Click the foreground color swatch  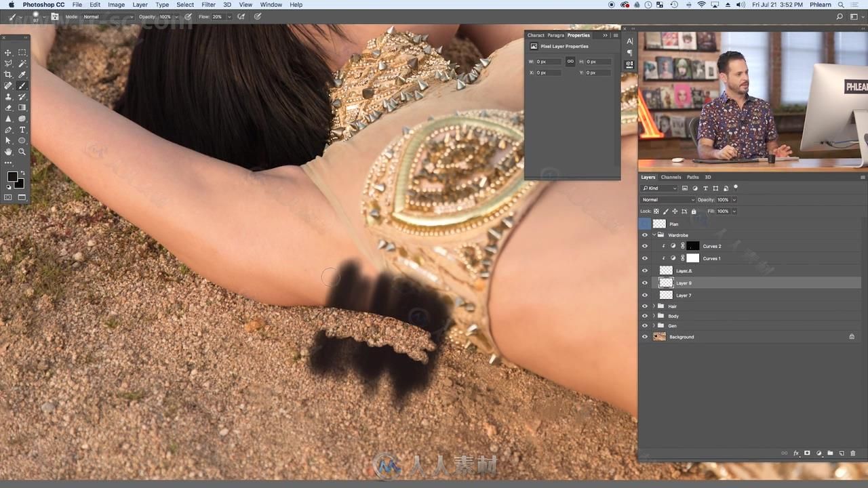12,177
